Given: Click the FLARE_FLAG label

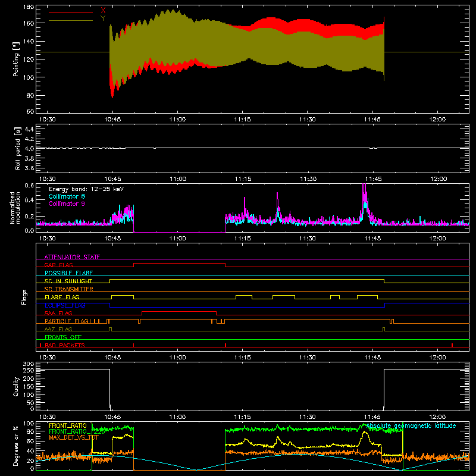Looking at the screenshot, I should point(62,297).
